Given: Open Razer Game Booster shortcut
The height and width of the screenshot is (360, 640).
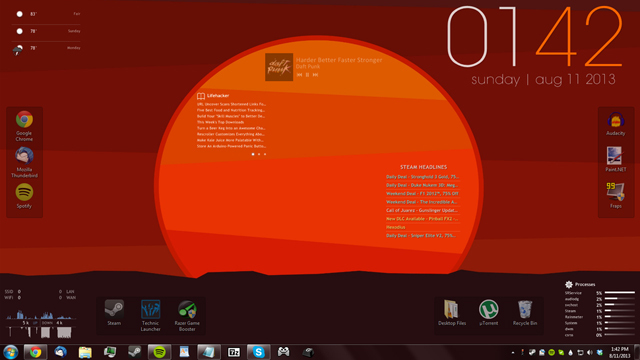Looking at the screenshot, I should [x=187, y=315].
